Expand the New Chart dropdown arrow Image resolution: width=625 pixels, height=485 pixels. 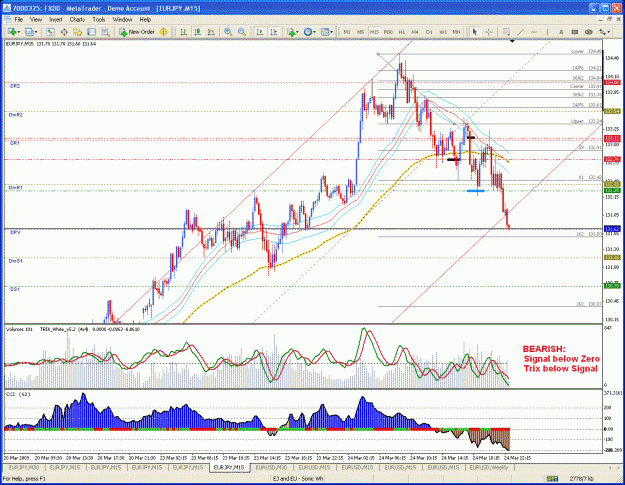18,32
